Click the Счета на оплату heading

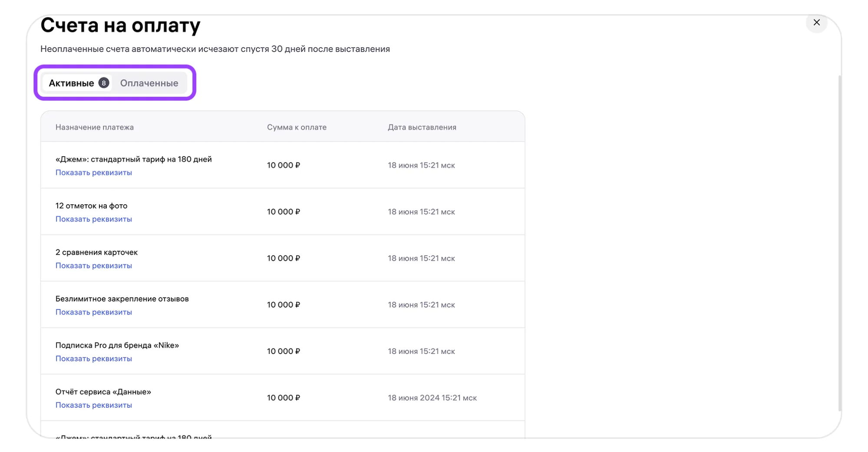tap(120, 25)
